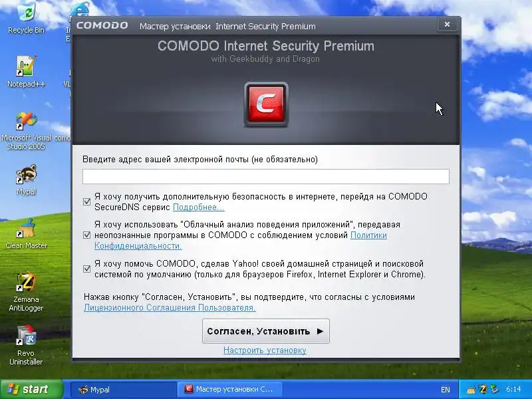
Task: Click the rightmost tray icon beside the clock
Action: 495,389
